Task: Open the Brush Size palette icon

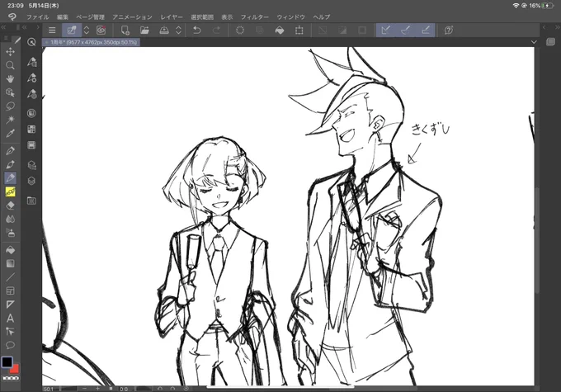Action: (x=31, y=94)
